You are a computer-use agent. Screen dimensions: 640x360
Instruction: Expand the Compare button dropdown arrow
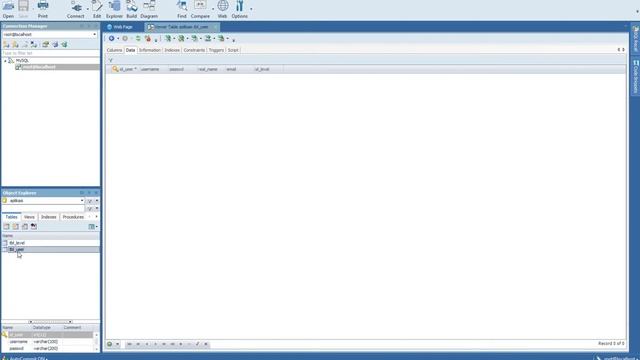213,9
